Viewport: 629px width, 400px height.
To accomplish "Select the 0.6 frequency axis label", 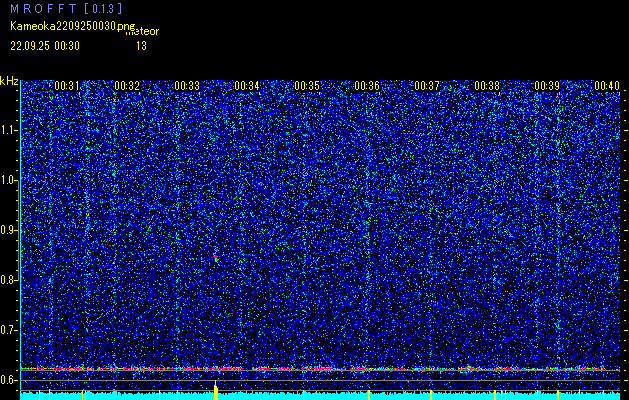I will (x=9, y=380).
